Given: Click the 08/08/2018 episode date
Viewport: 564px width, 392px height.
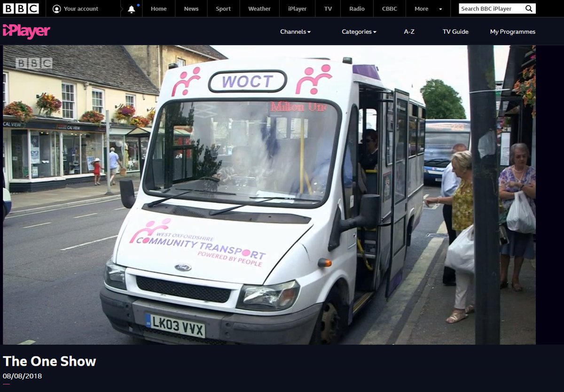Looking at the screenshot, I should click(23, 376).
